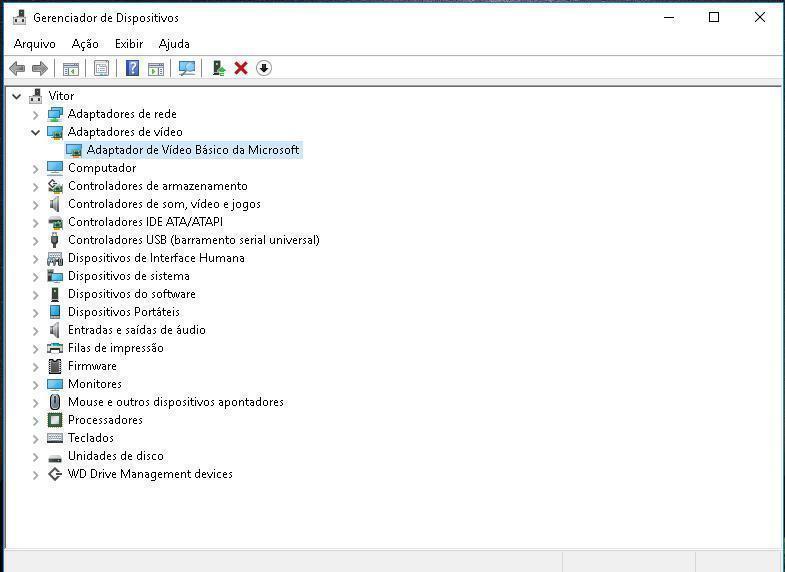The height and width of the screenshot is (572, 785).
Task: Expand the Adaptadores de rede category
Action: (36, 114)
